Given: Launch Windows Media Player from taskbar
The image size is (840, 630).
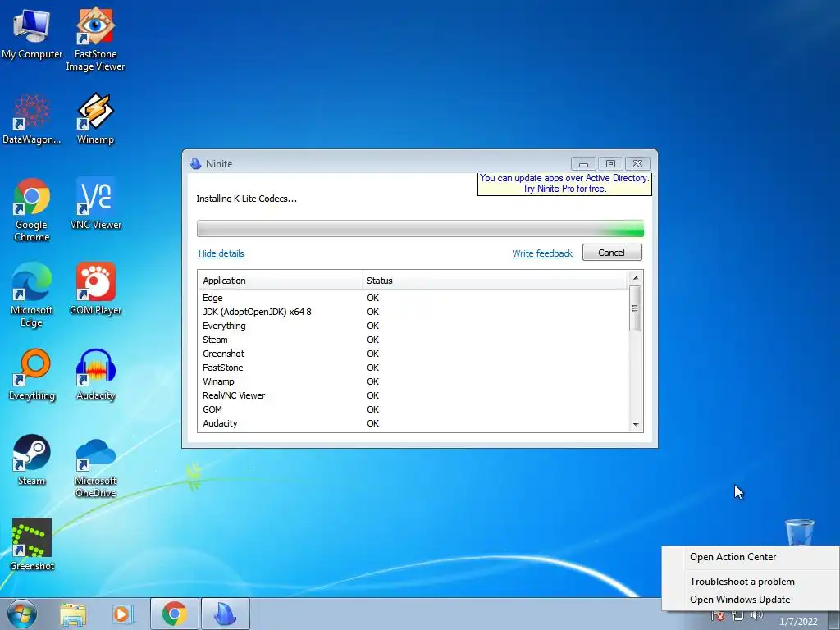Looking at the screenshot, I should [123, 614].
